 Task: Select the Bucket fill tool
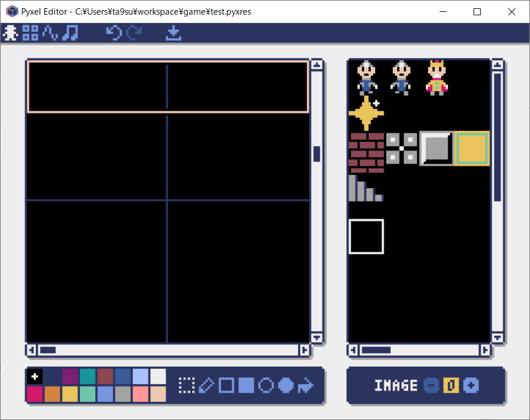click(x=306, y=385)
